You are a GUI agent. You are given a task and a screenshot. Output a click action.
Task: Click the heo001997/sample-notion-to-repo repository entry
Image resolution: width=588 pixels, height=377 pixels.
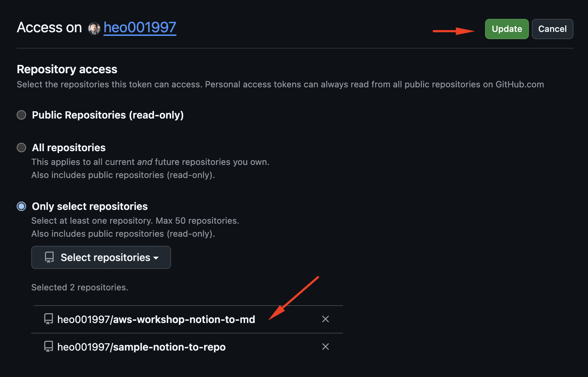[x=141, y=347]
